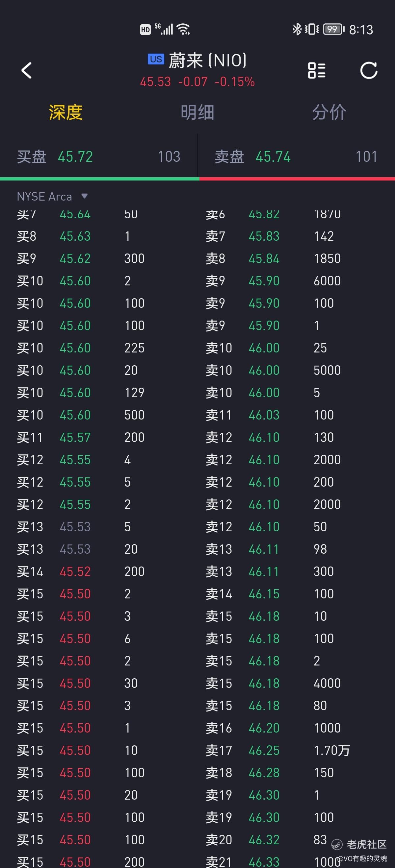
Task: Tap the Bluetooth status icon
Action: click(297, 29)
